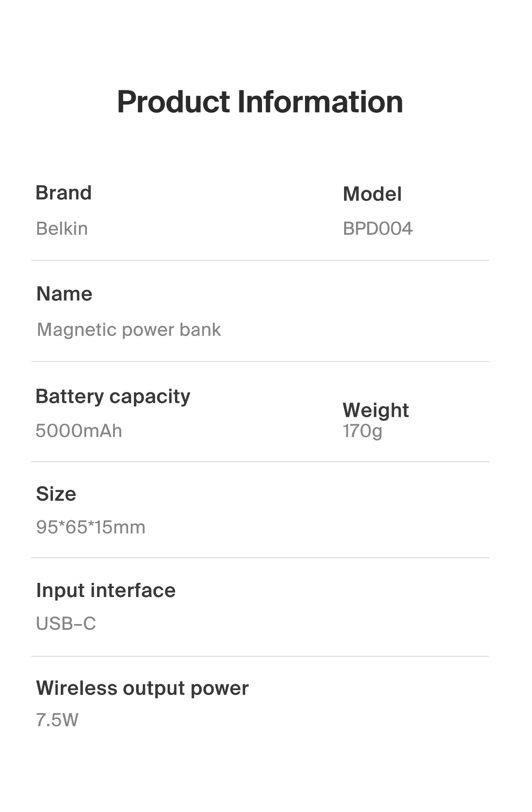Click the Magnetic power bank text

click(x=129, y=330)
